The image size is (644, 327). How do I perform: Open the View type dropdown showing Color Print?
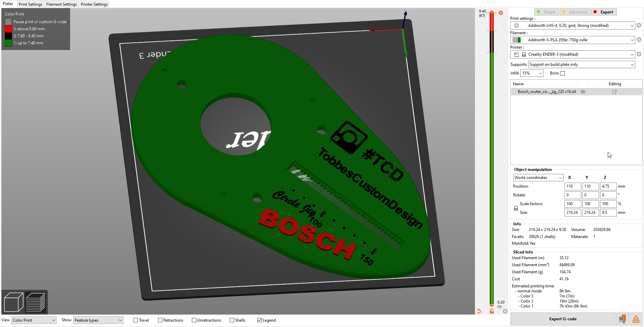[34, 320]
